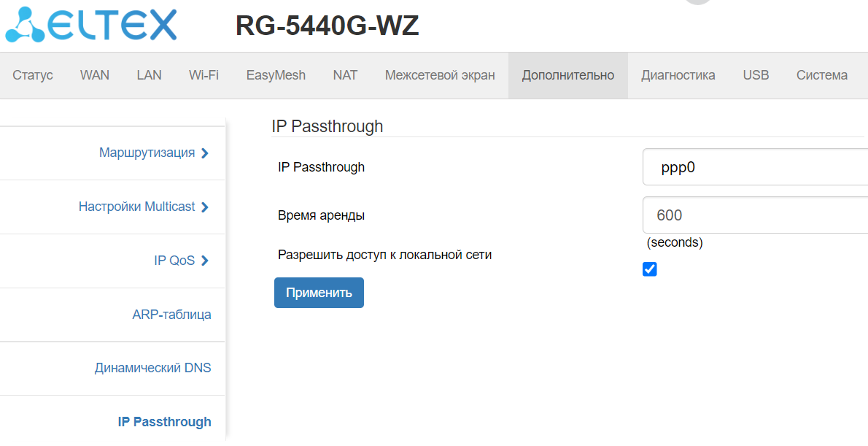The image size is (868, 446).
Task: Open the Статус tab
Action: 33,75
